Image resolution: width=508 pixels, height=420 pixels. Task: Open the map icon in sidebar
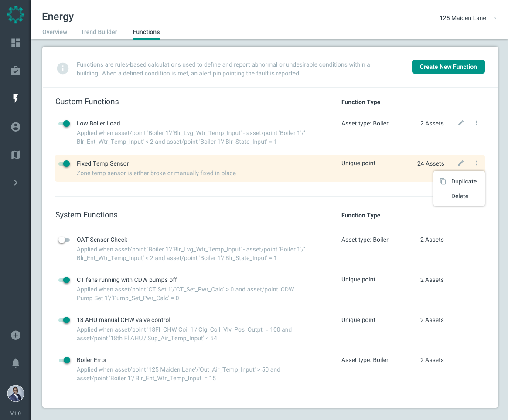[16, 155]
